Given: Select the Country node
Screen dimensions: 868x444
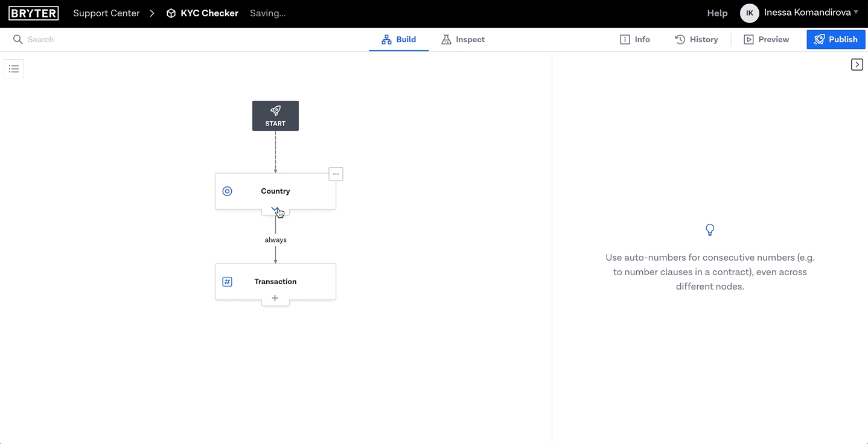Looking at the screenshot, I should pyautogui.click(x=275, y=191).
